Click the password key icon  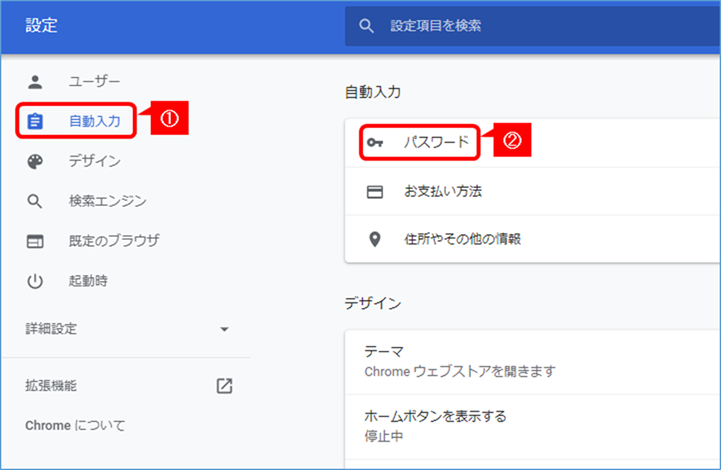click(x=375, y=143)
